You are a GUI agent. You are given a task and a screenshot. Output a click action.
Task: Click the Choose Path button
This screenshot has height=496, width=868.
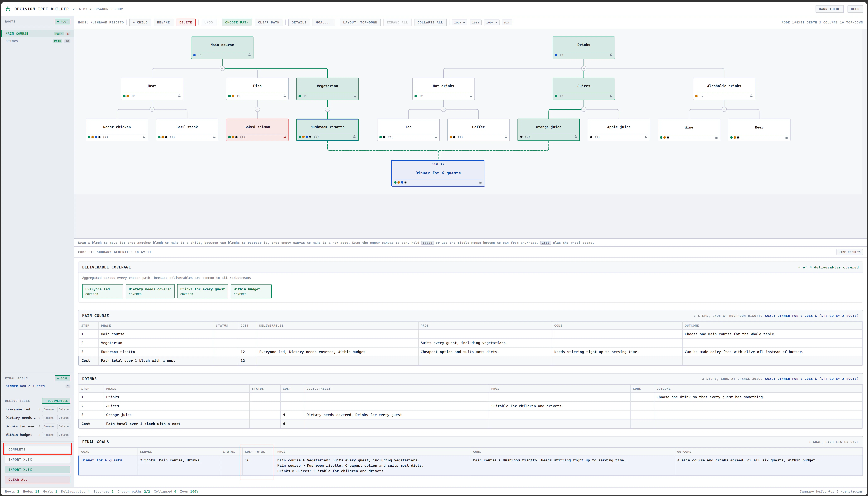[x=237, y=23]
